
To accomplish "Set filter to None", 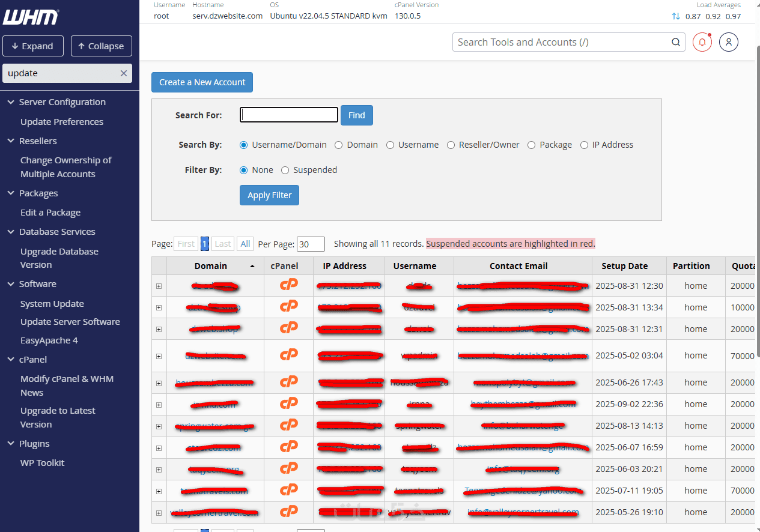I will point(243,170).
